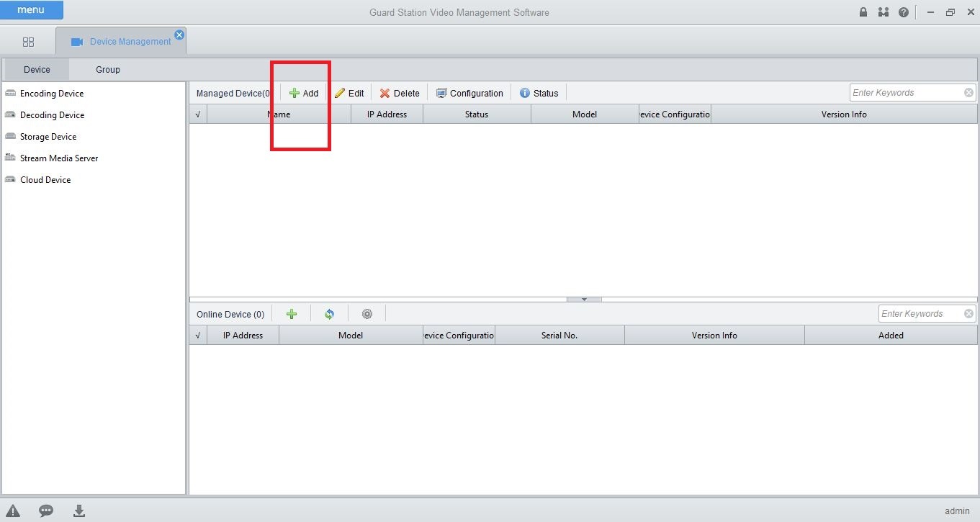Open the download icon in status bar
Screen dimensions: 980x522
pyautogui.click(x=79, y=511)
